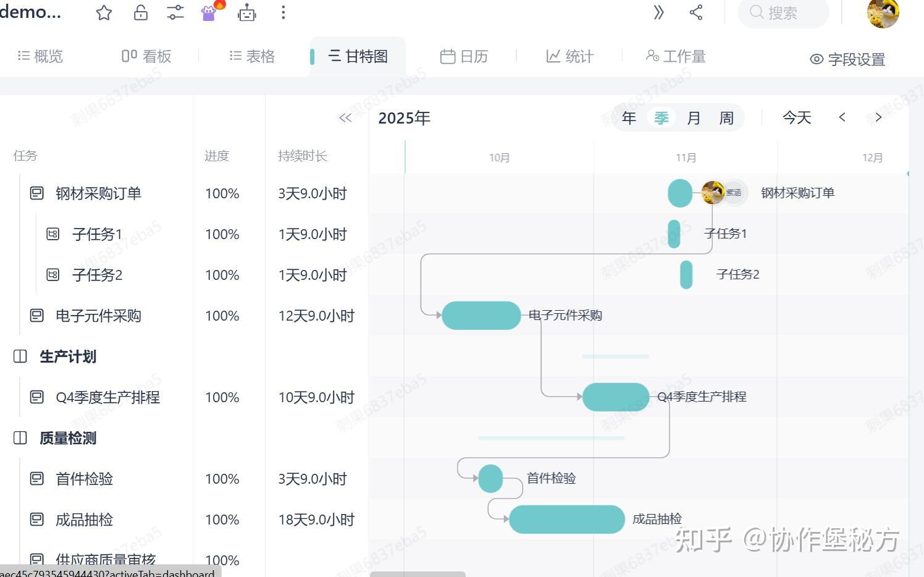Switch to the 表格 tab
The image size is (924, 577).
[252, 56]
